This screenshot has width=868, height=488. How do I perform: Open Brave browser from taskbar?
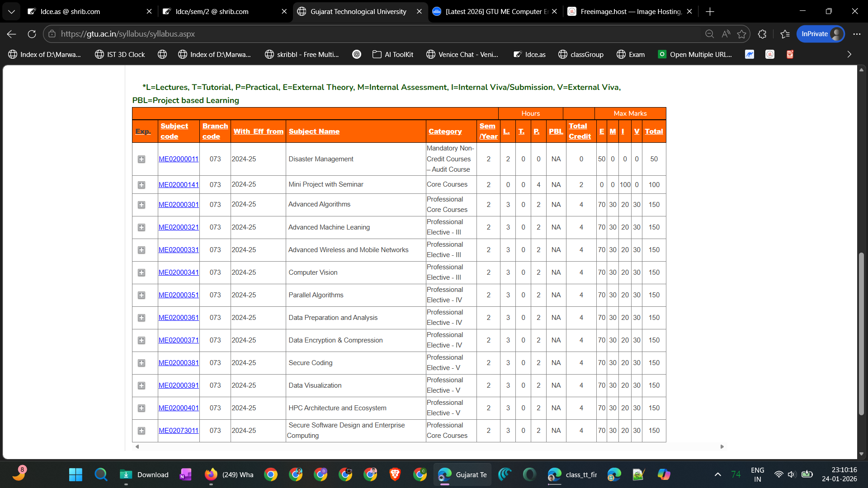pyautogui.click(x=395, y=474)
